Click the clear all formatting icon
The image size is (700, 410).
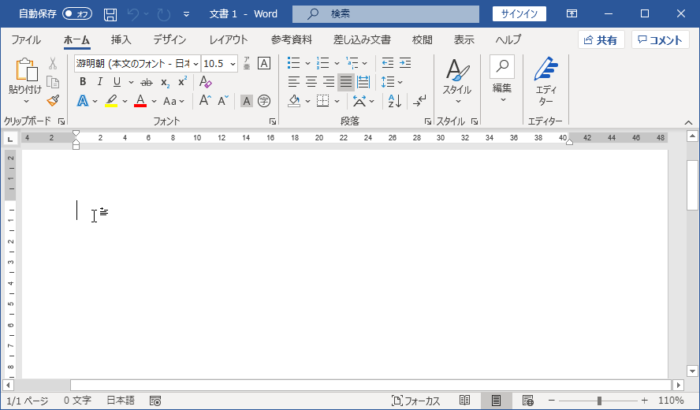click(206, 81)
